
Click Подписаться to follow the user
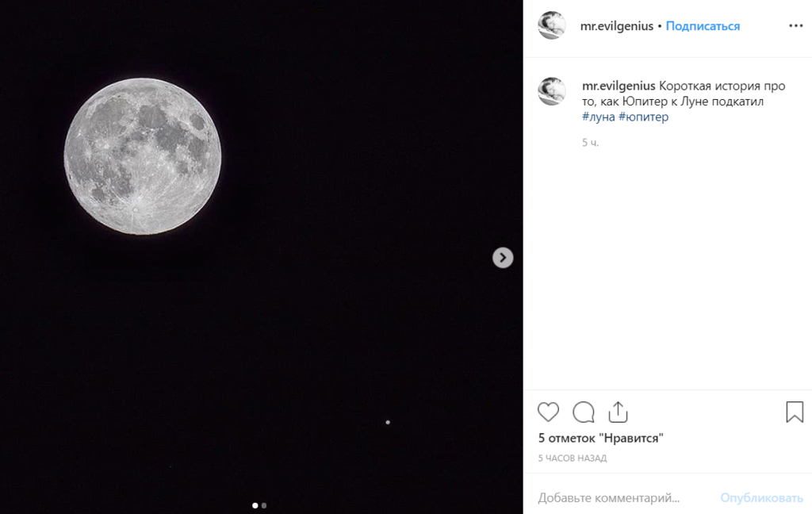click(703, 26)
